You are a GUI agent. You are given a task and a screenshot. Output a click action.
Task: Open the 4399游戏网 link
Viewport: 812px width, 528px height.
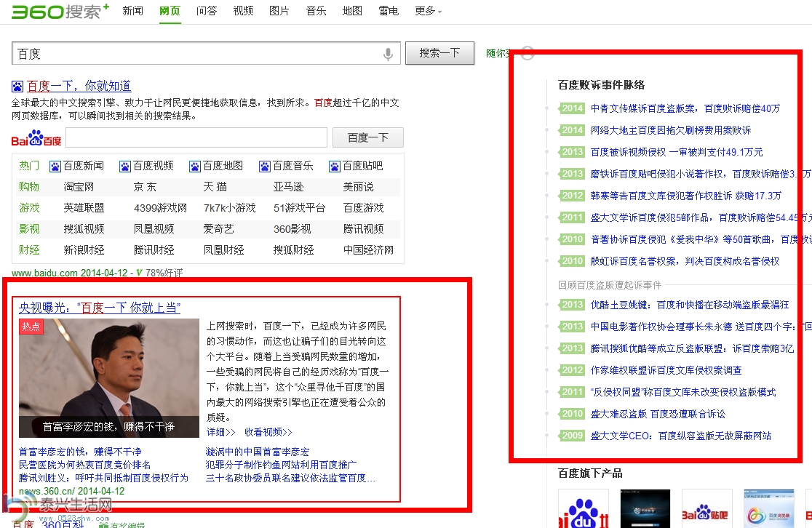pos(160,208)
